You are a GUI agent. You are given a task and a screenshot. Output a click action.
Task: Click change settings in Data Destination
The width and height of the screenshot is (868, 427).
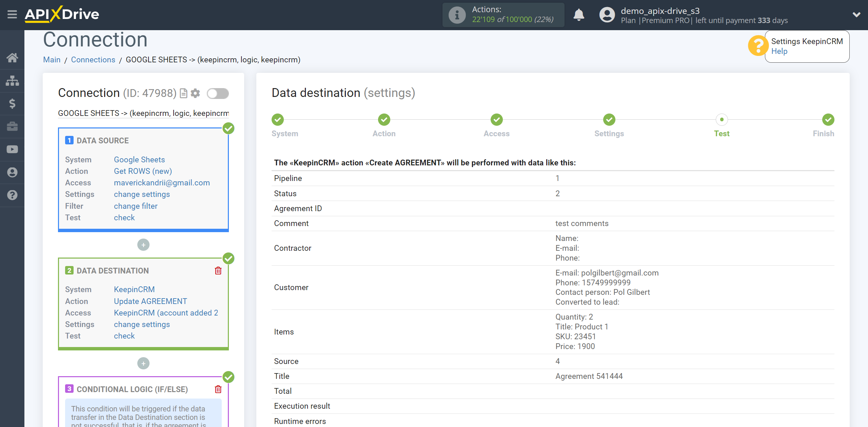(x=142, y=324)
